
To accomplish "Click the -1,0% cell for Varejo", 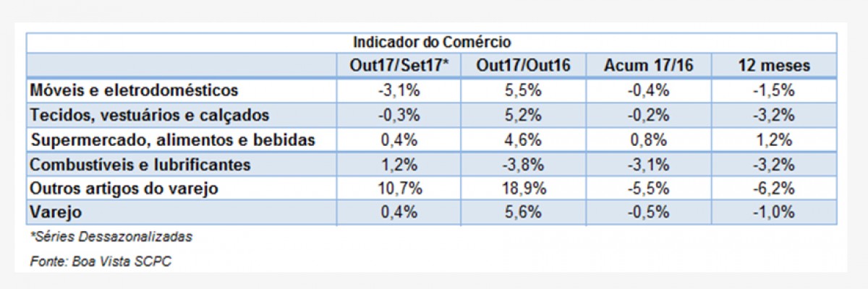I will 774,213.
